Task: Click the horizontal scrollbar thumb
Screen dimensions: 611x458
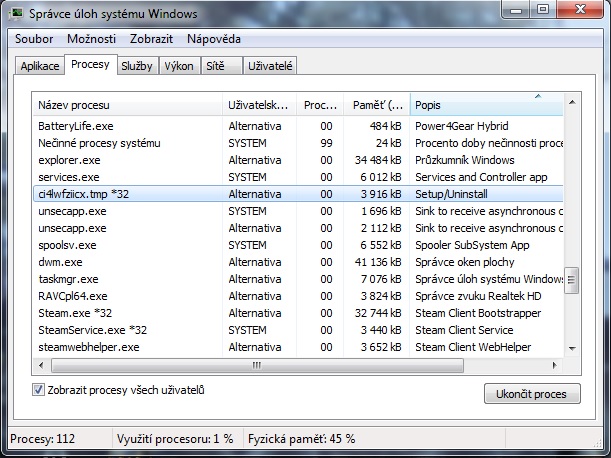Action: pos(257,366)
